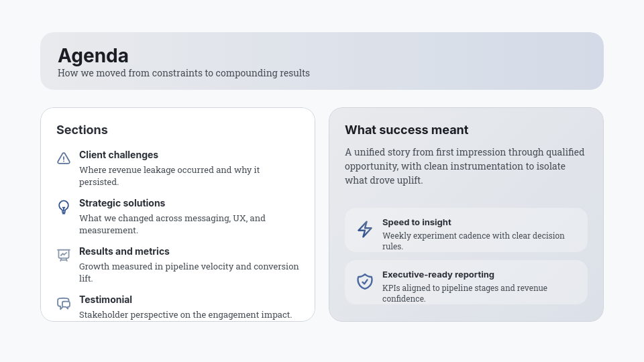
Task: Click the presentation chart icon beside Results
Action: 64,255
